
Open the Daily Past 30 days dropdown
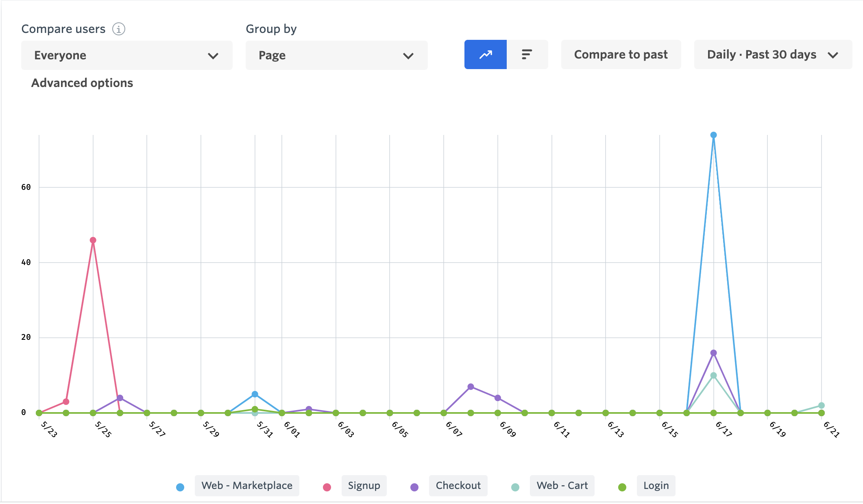click(x=773, y=54)
